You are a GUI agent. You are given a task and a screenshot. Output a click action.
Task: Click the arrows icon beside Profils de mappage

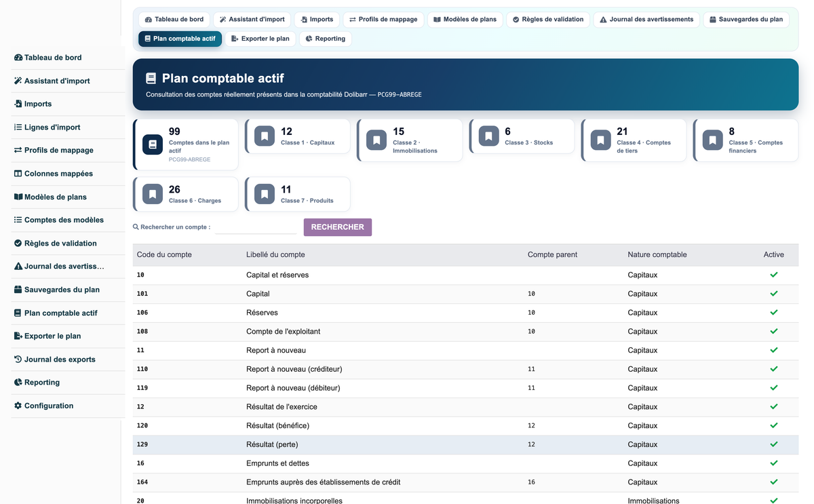pyautogui.click(x=18, y=150)
